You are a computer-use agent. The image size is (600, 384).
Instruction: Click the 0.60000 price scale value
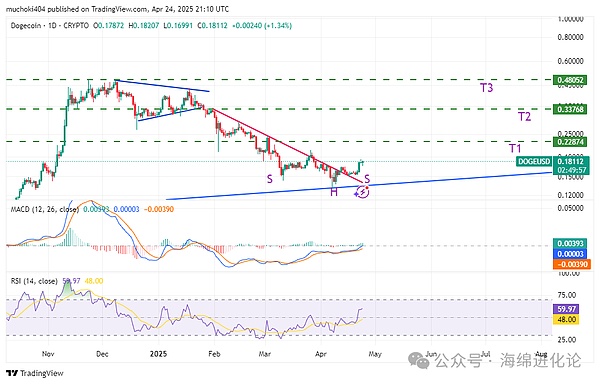pyautogui.click(x=571, y=61)
